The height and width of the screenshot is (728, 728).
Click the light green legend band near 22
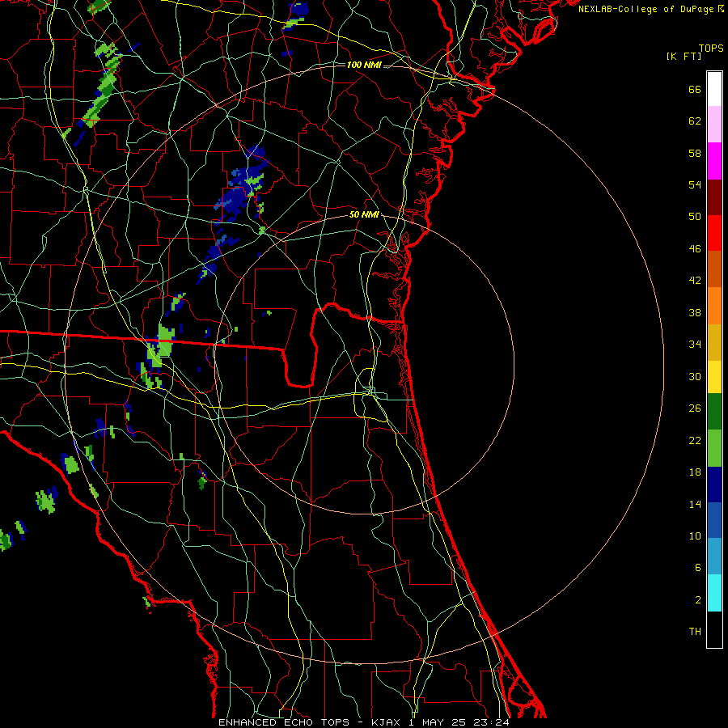click(x=714, y=448)
